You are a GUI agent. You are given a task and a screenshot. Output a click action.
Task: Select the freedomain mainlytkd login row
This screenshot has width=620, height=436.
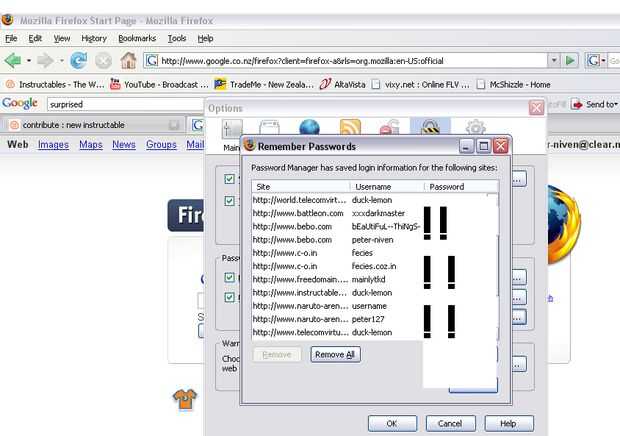pyautogui.click(x=375, y=279)
